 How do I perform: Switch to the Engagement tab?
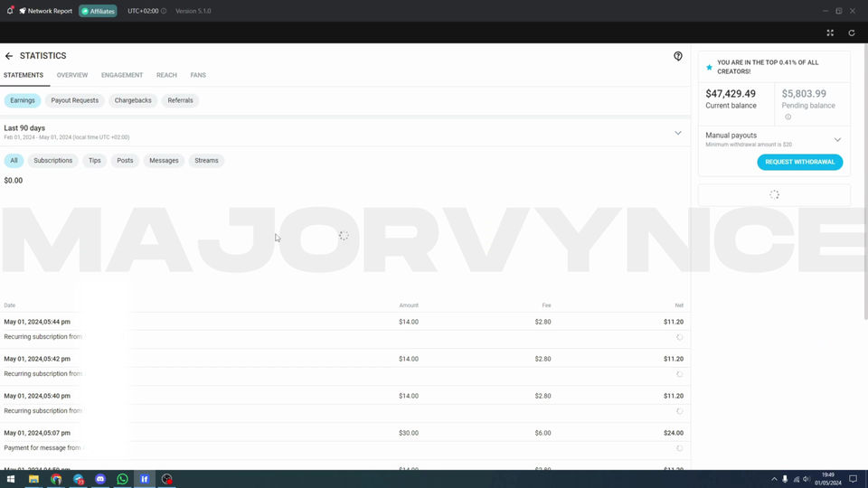(x=122, y=75)
